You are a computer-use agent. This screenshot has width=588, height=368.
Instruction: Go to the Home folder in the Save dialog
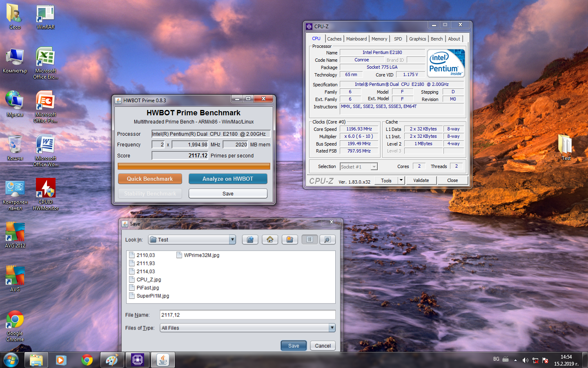(x=270, y=240)
